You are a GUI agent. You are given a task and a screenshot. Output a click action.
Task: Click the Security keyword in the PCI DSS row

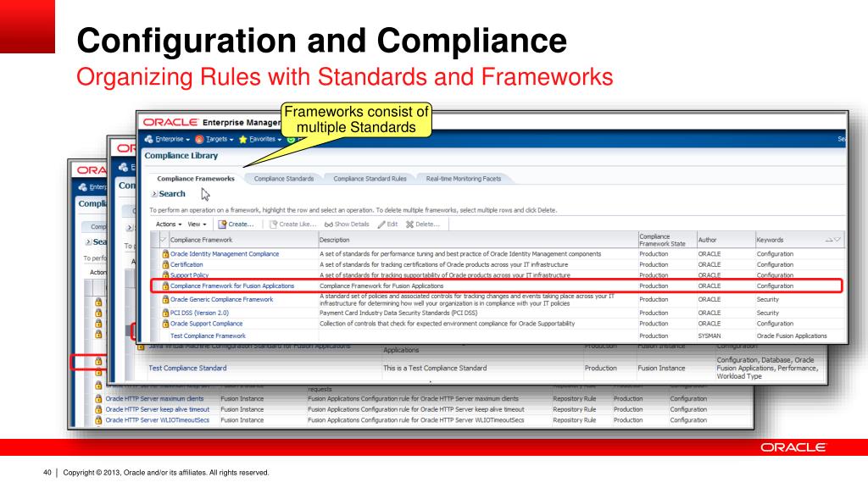(x=767, y=313)
